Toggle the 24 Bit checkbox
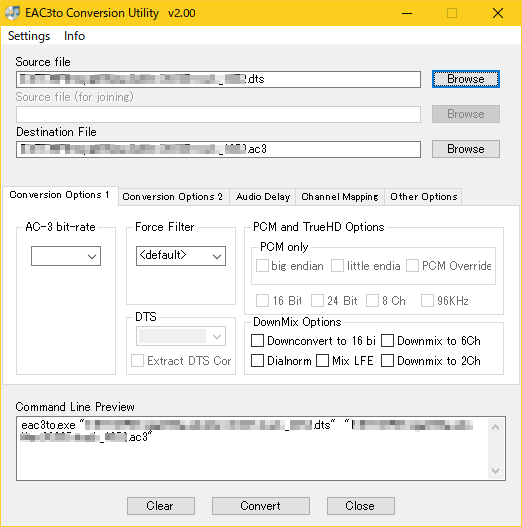Viewport: 522px width, 527px height. [x=317, y=300]
